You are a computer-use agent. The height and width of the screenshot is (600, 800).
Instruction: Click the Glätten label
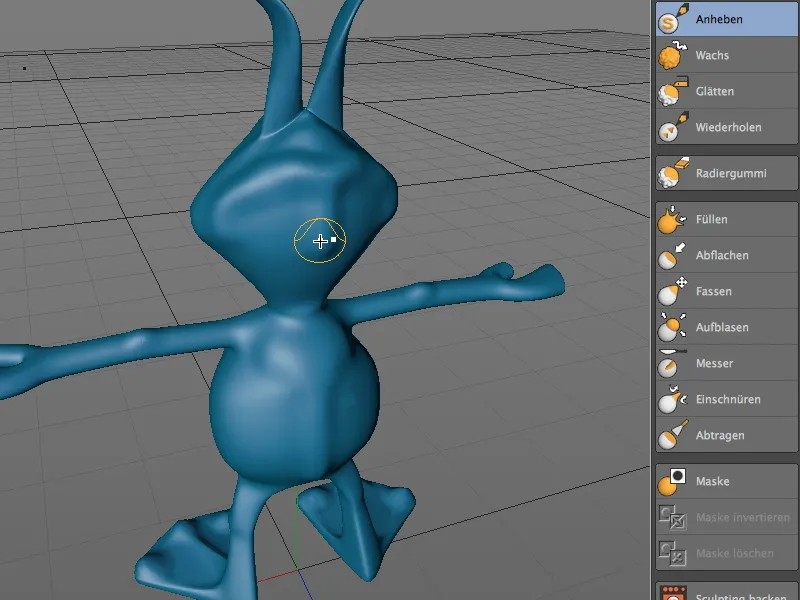pos(715,91)
